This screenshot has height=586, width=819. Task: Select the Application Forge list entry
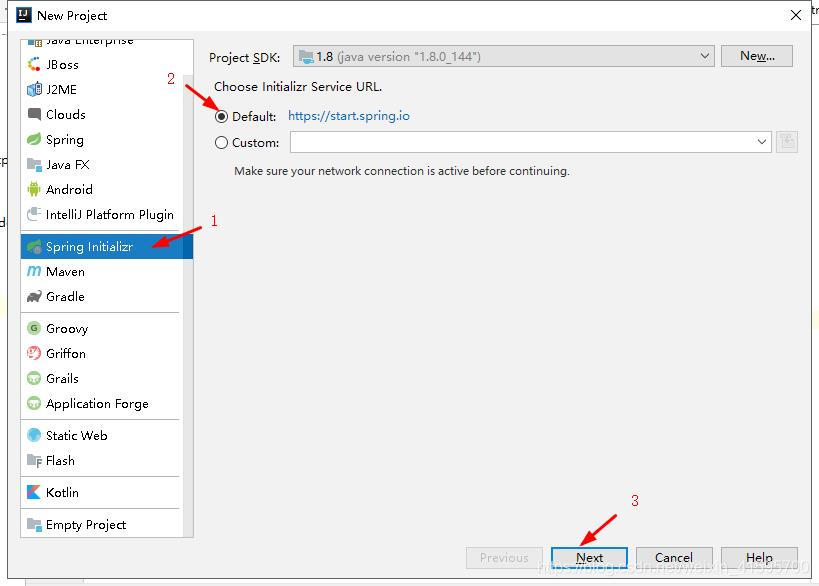[x=102, y=404]
